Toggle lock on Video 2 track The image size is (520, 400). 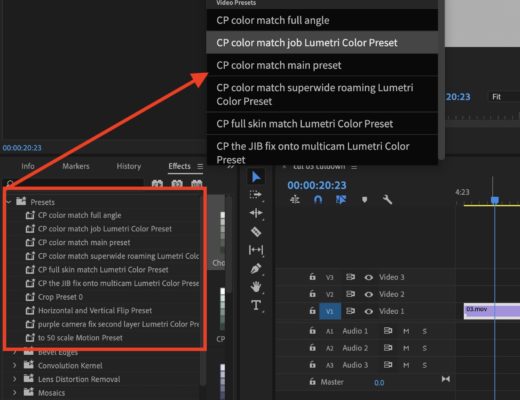click(312, 294)
